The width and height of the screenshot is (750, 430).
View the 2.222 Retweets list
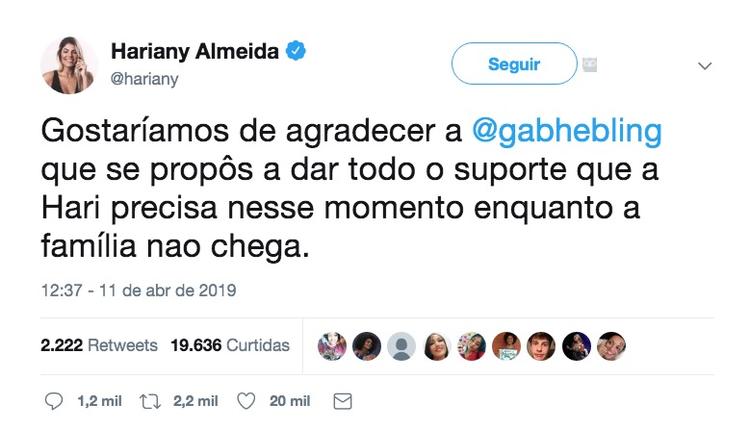click(x=99, y=345)
